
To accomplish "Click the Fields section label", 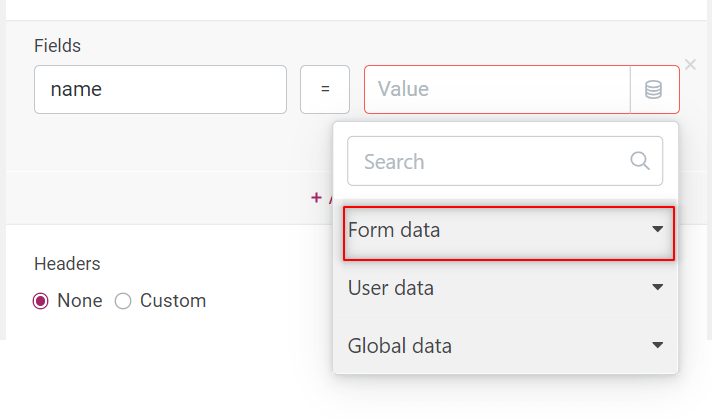I will 57,45.
